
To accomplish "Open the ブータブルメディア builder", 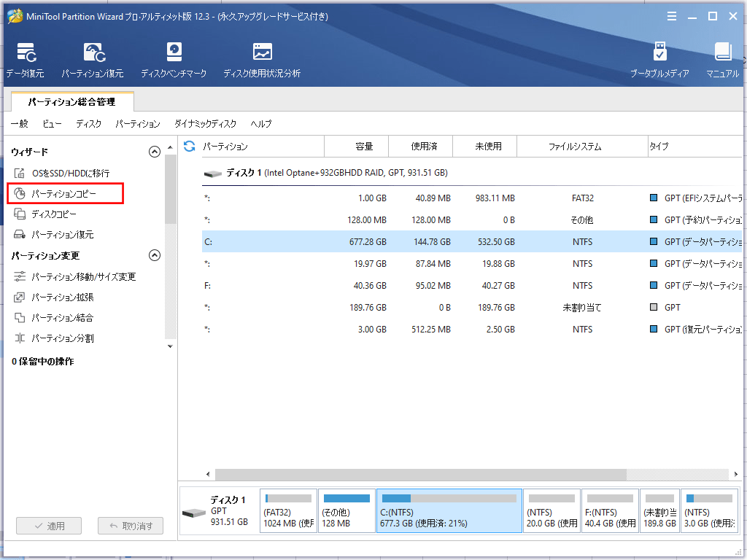I will (659, 60).
